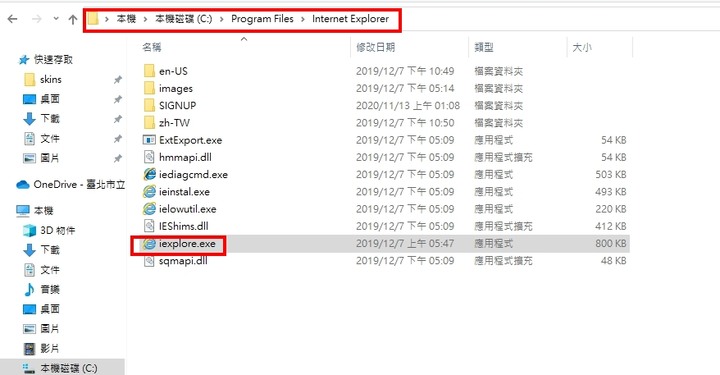Select file name SIGNUP
This screenshot has height=375, width=720.
[177, 106]
